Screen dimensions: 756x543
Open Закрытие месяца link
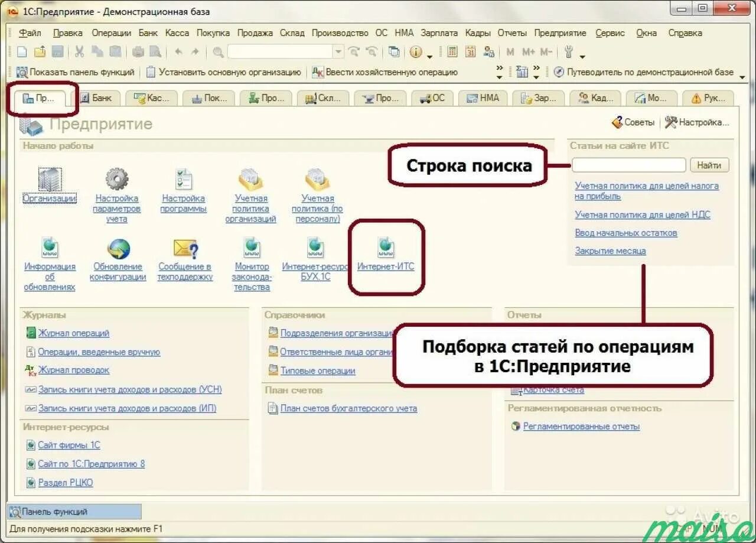coord(610,251)
